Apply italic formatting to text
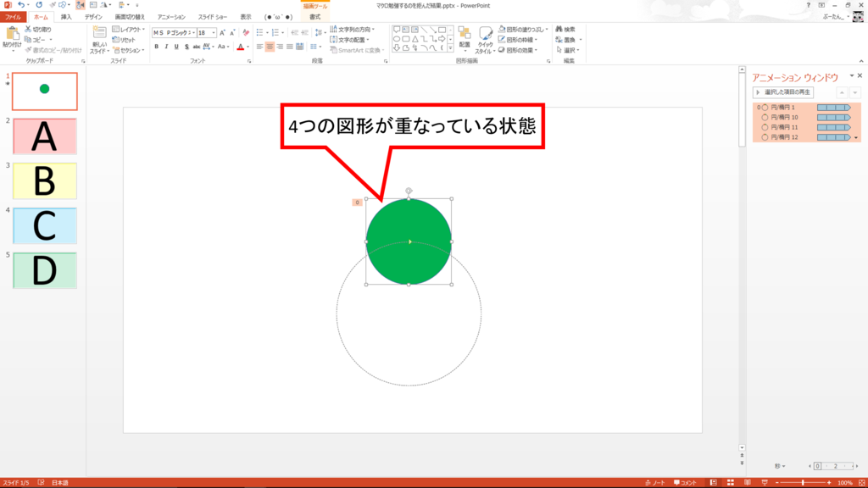The image size is (868, 488). 166,47
